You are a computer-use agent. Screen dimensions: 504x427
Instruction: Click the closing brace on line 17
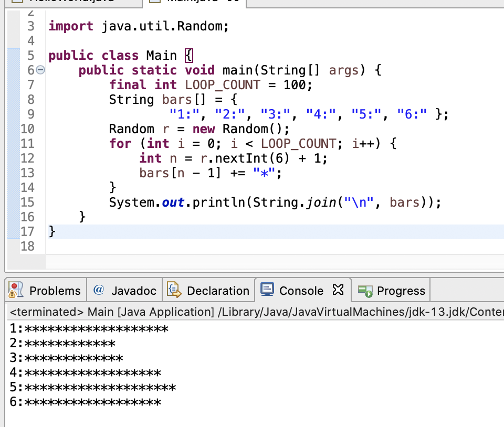[52, 231]
